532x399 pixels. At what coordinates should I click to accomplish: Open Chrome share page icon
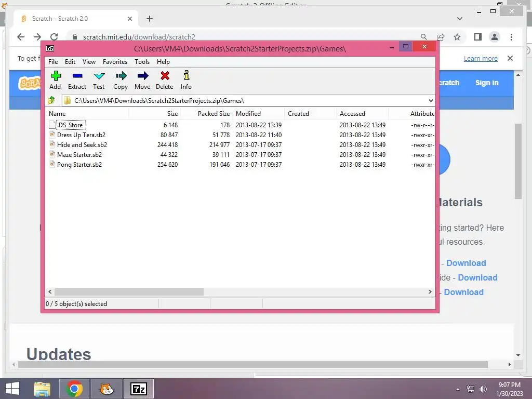(441, 37)
